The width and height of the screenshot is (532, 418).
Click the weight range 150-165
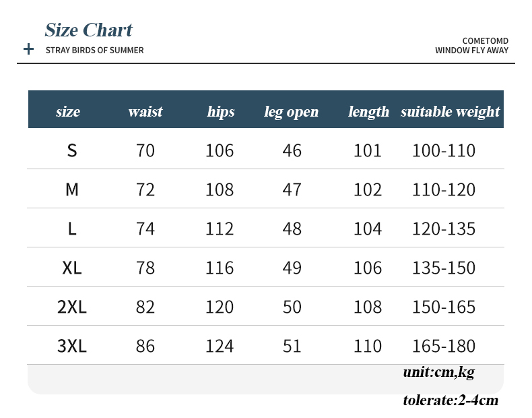coord(444,307)
